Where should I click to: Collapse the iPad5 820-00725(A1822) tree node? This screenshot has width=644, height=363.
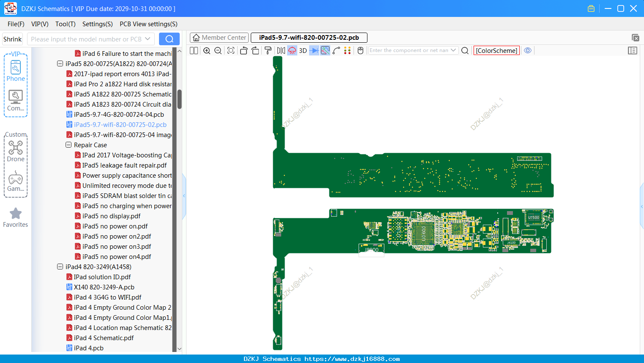pyautogui.click(x=60, y=63)
